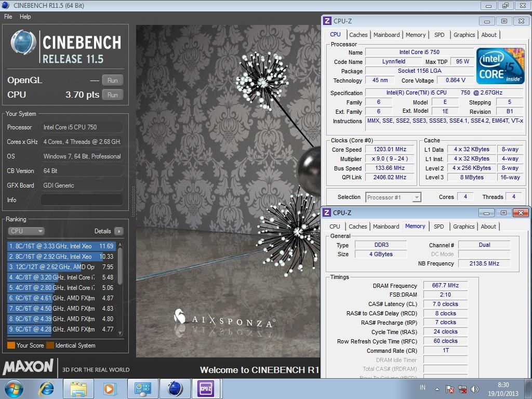Run the OpenGL benchmark

tap(112, 81)
